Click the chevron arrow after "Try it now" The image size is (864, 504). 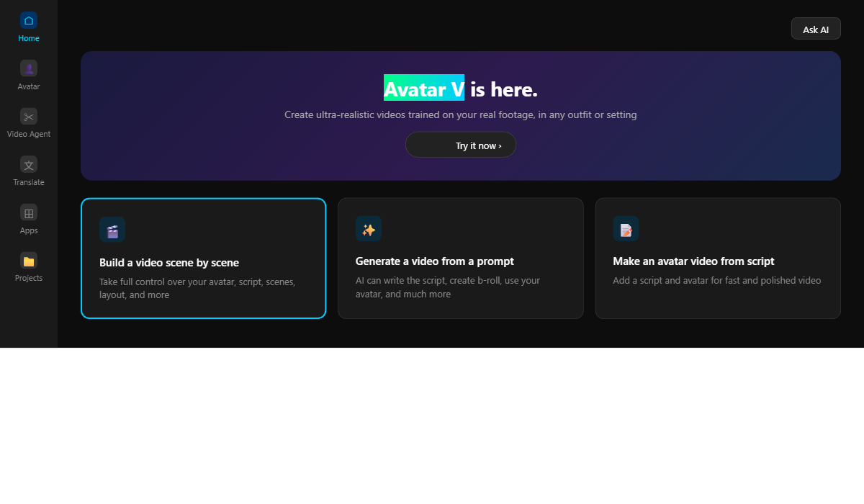[x=500, y=146]
